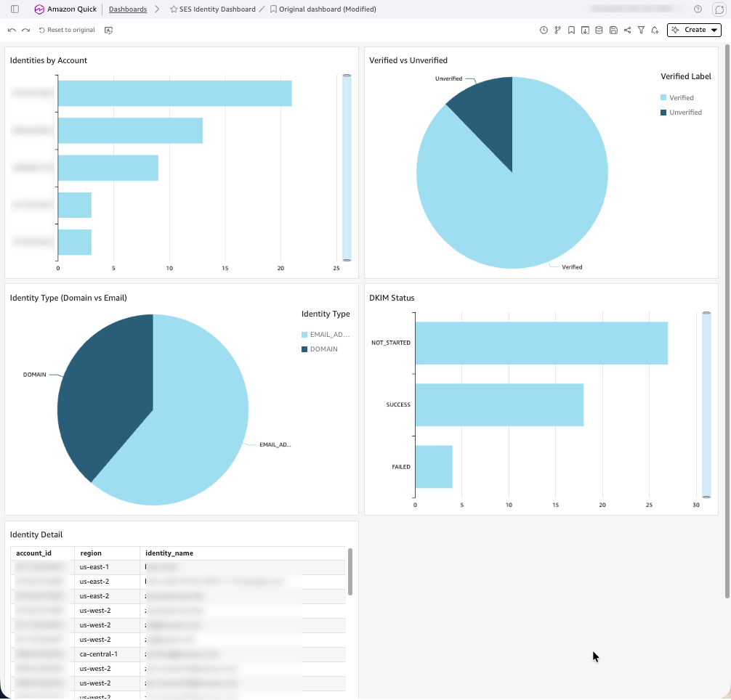Screen dimensions: 731x700
Task: Undo the last dashboard change
Action: coord(12,30)
